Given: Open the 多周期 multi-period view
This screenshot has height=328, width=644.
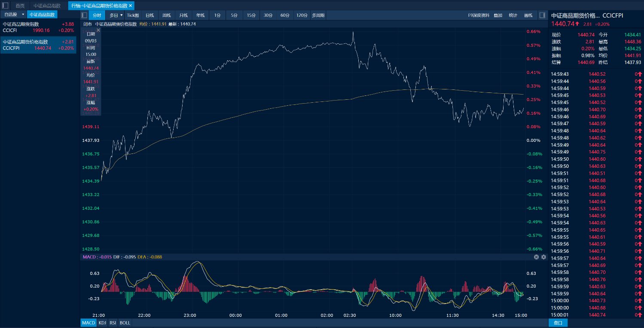Looking at the screenshot, I should coord(318,15).
